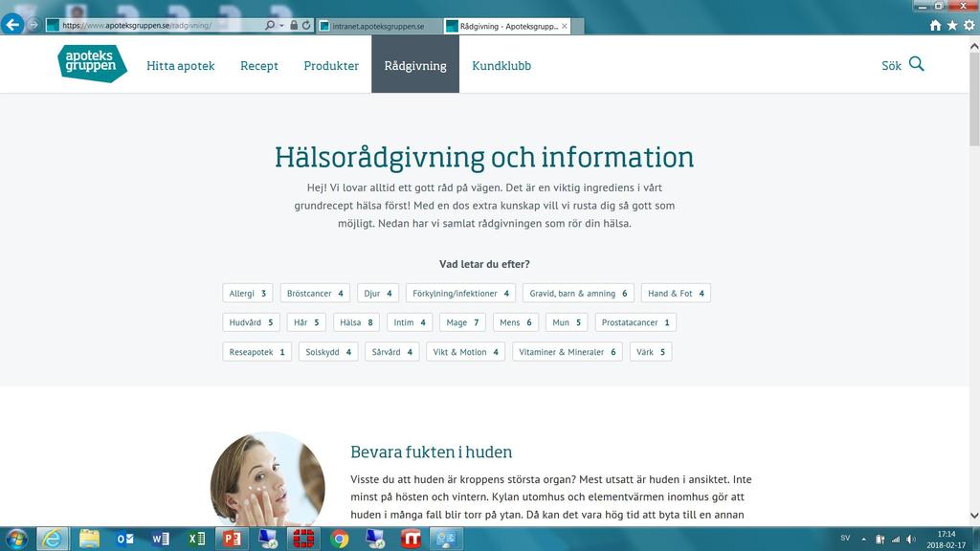Click the network signal tray icon

[x=896, y=540]
